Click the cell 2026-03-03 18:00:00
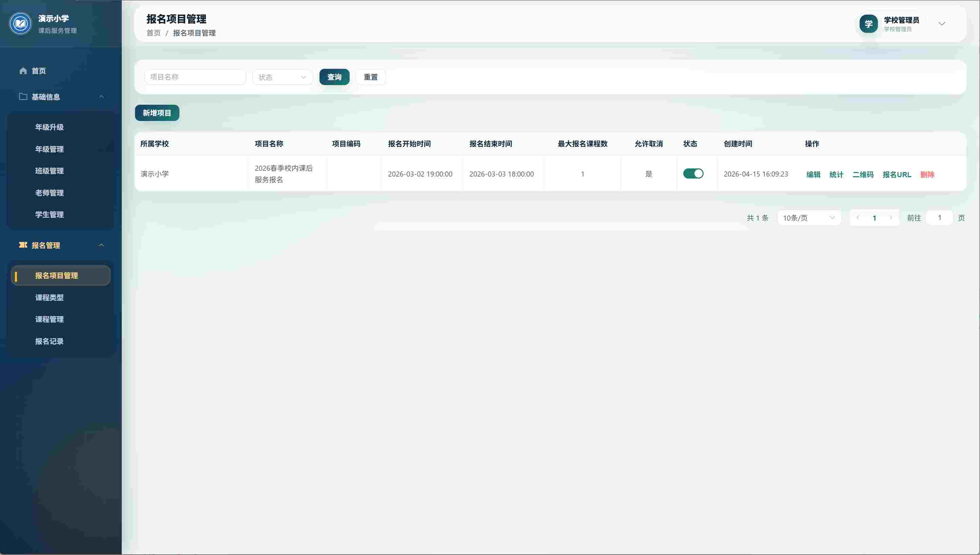 coord(501,174)
